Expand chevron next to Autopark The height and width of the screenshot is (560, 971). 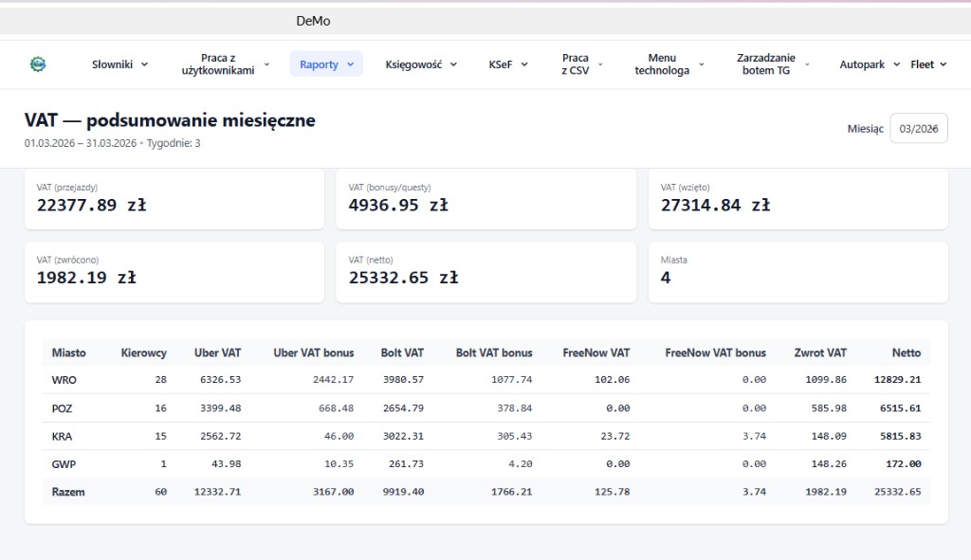click(896, 64)
